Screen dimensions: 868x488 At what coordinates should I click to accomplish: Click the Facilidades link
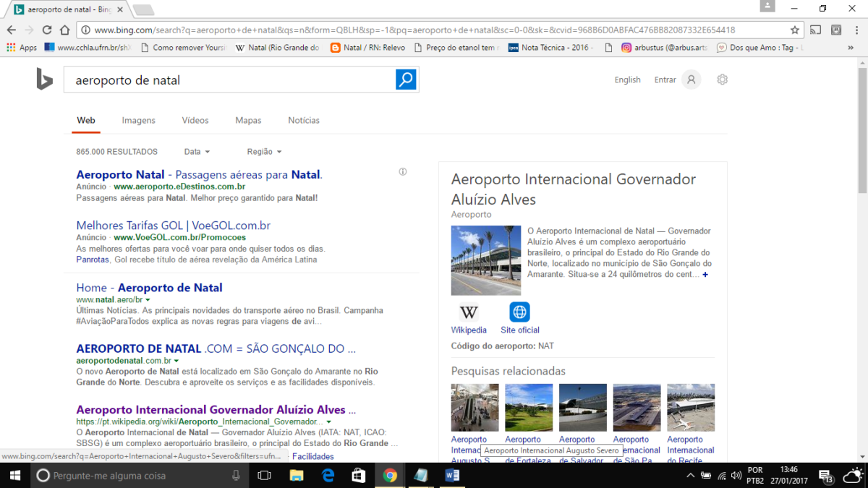tap(312, 456)
